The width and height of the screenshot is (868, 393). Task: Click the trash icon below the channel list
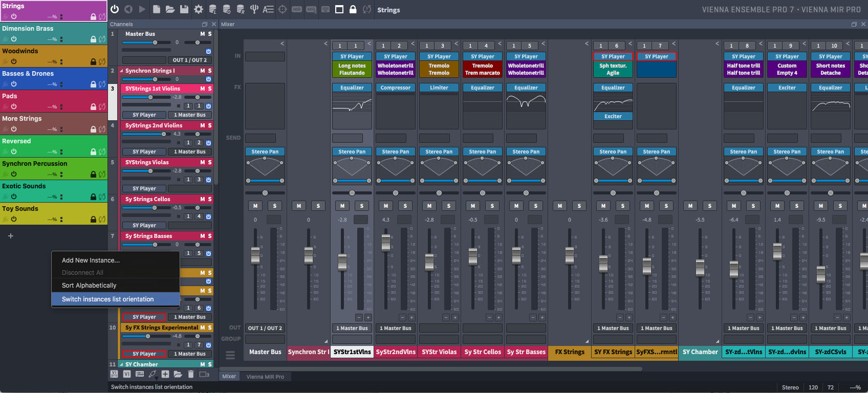click(190, 374)
